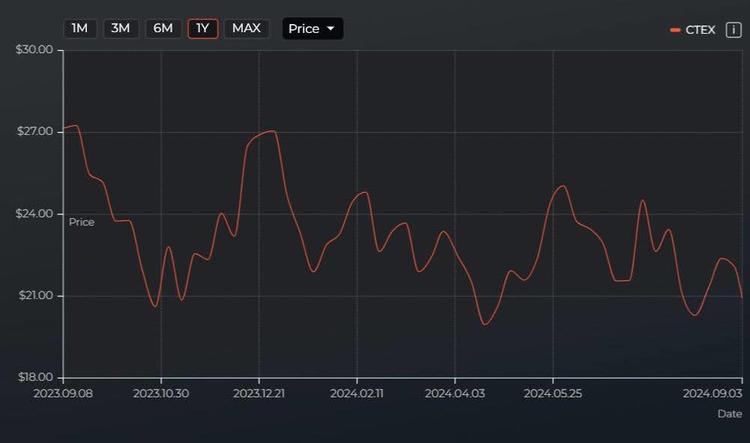Viewport: 750px width, 443px height.
Task: Toggle the CTEX series legend label
Action: click(700, 30)
